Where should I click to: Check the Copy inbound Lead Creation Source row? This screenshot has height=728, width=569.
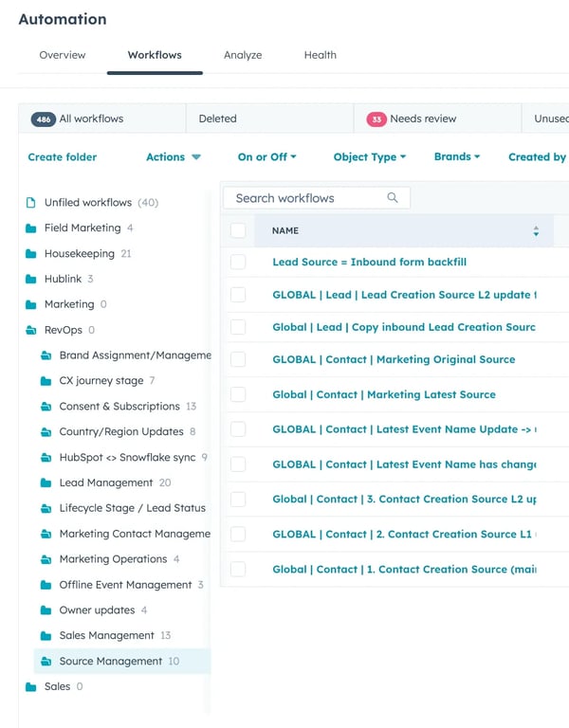pyautogui.click(x=238, y=327)
